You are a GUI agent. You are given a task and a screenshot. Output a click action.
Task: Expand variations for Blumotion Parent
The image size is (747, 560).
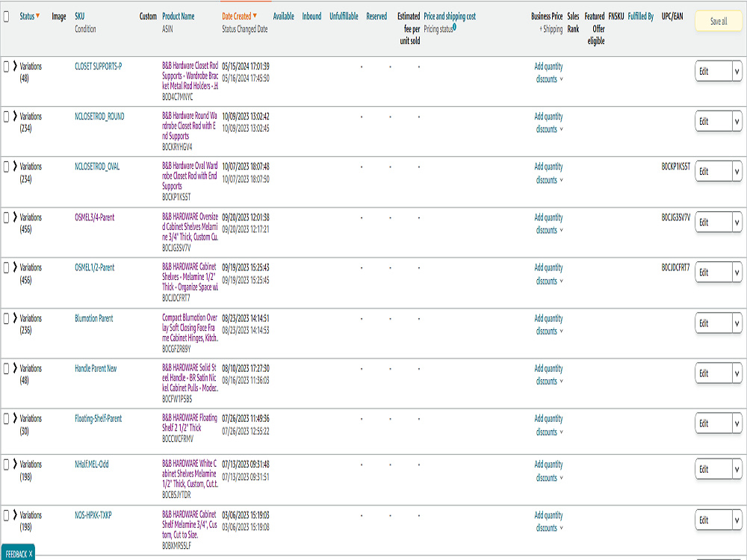[x=15, y=317]
